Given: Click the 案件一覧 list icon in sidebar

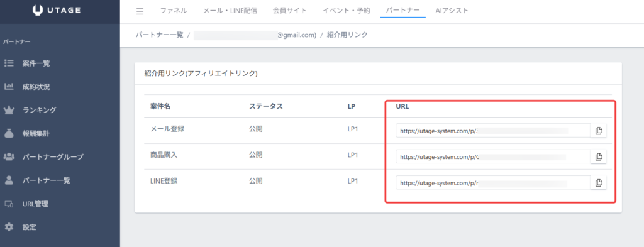Looking at the screenshot, I should [9, 63].
